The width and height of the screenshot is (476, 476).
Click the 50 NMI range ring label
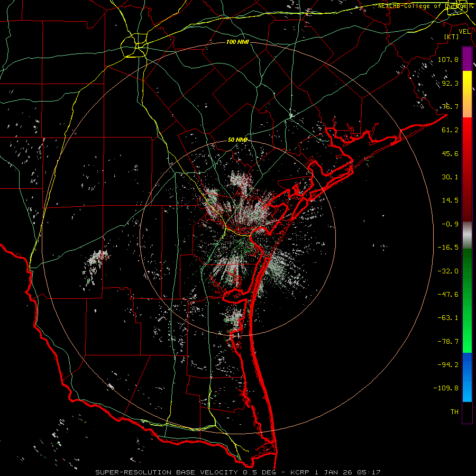click(x=239, y=140)
